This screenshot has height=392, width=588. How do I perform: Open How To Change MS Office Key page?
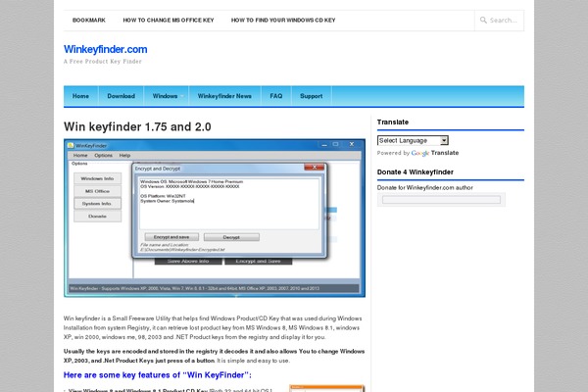(169, 21)
